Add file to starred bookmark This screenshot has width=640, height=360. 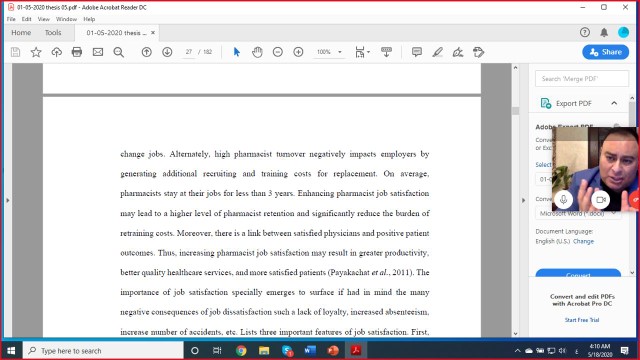[x=36, y=52]
